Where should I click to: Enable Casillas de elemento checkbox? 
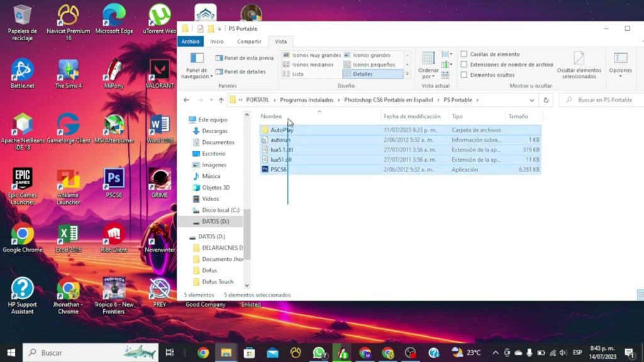coord(464,55)
